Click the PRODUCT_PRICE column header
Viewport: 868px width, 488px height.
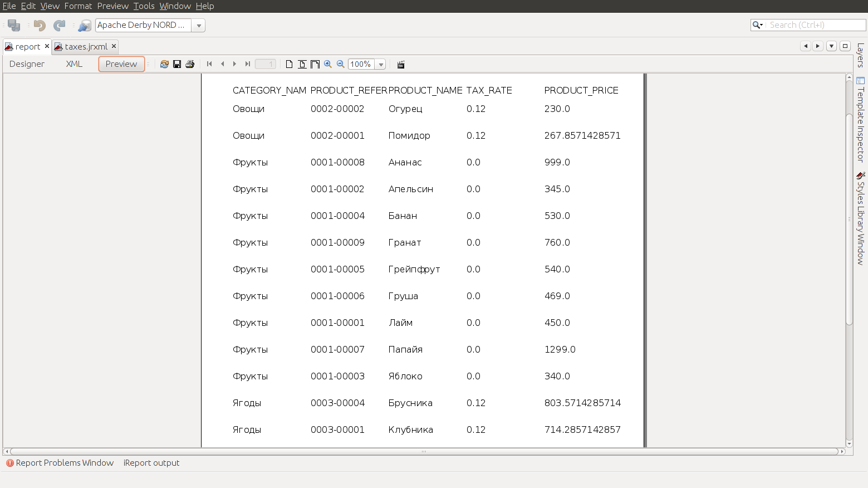click(x=581, y=90)
